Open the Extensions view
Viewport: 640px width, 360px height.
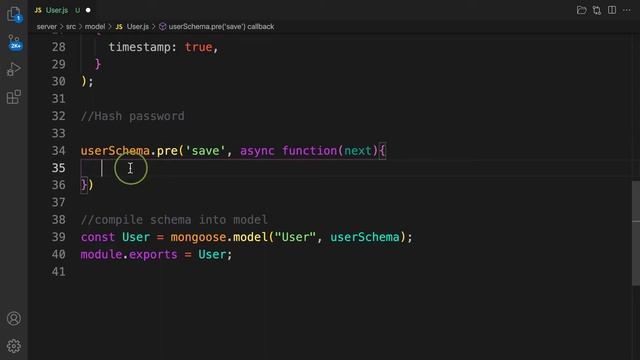pos(13,97)
